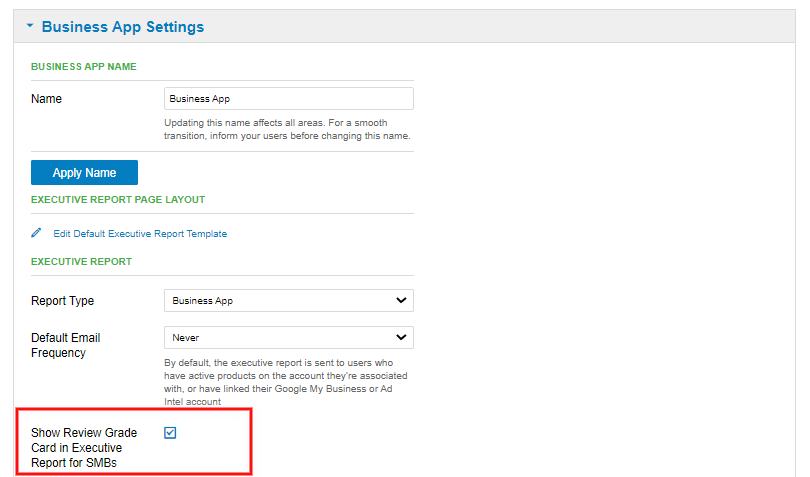Click the Apply Name button
Screen dimensions: 810x477
[84, 173]
